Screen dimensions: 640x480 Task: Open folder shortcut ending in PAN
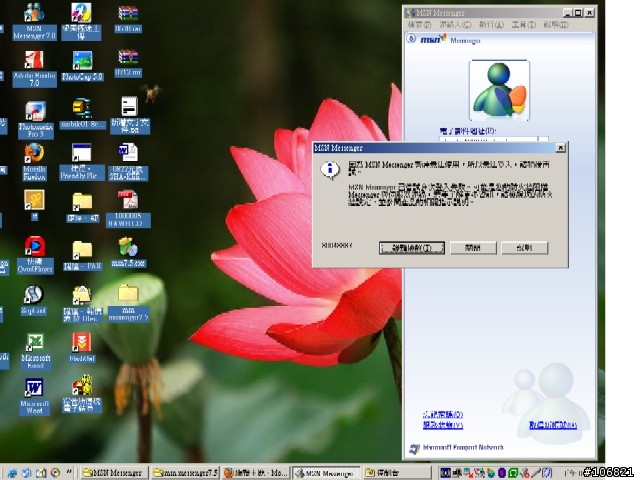pyautogui.click(x=82, y=255)
